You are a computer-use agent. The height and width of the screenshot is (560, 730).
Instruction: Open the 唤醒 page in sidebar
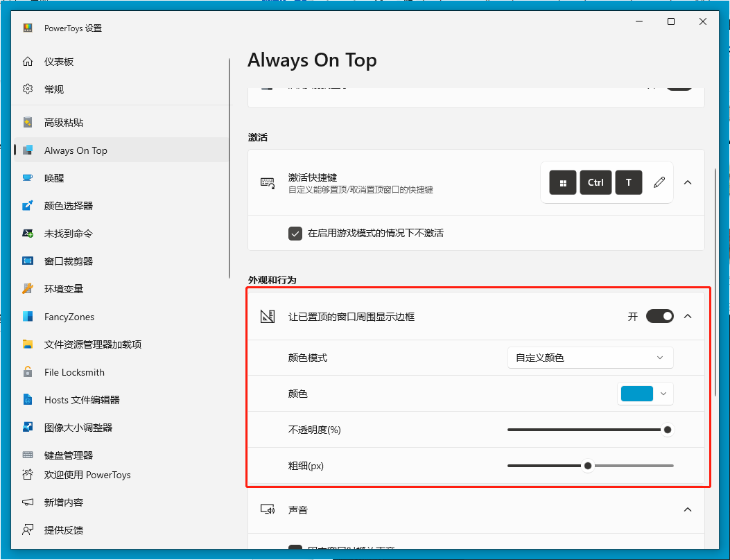[x=54, y=178]
